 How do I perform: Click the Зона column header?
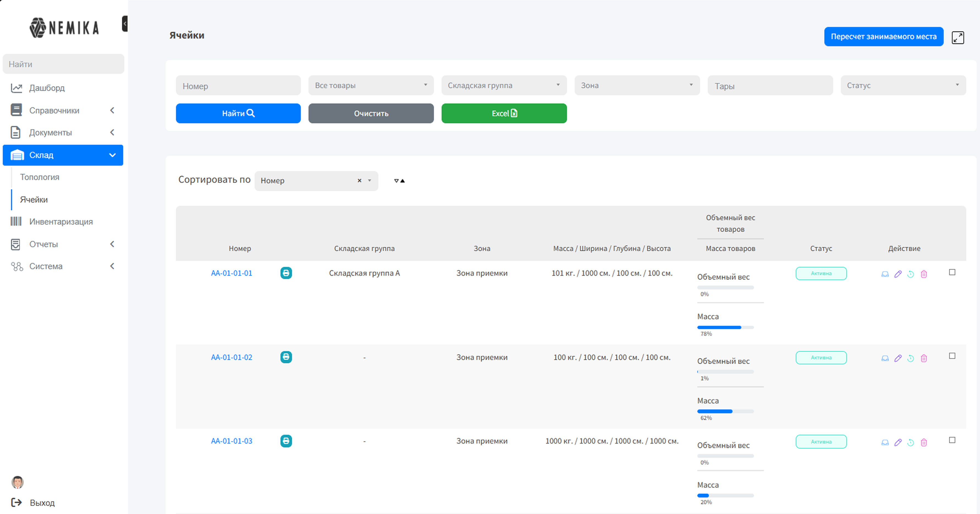(482, 248)
